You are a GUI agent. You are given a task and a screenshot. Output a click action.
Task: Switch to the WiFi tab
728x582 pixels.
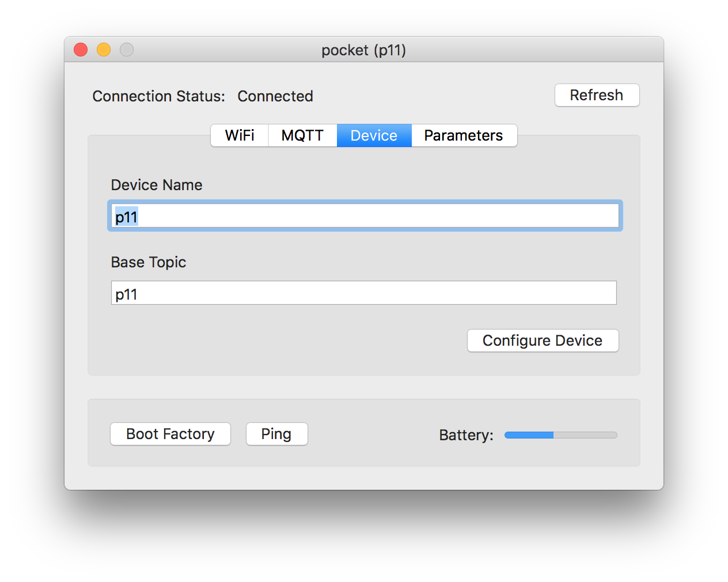coord(240,135)
